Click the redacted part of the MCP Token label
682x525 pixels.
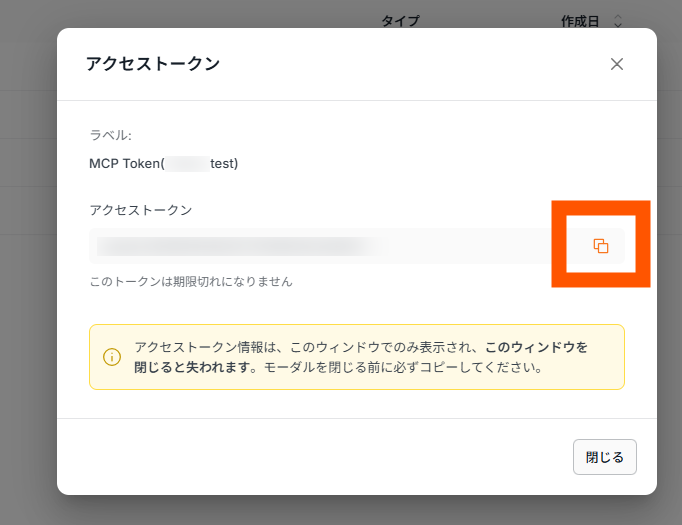[187, 164]
